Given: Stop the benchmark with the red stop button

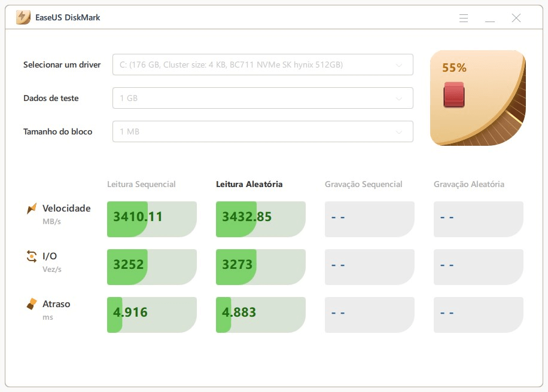Looking at the screenshot, I should [x=454, y=94].
